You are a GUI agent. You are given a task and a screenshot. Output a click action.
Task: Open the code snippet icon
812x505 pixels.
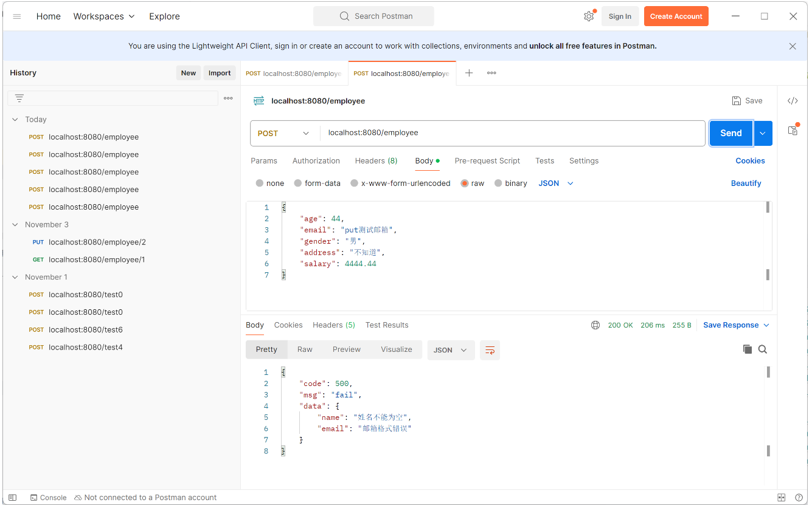click(x=793, y=101)
